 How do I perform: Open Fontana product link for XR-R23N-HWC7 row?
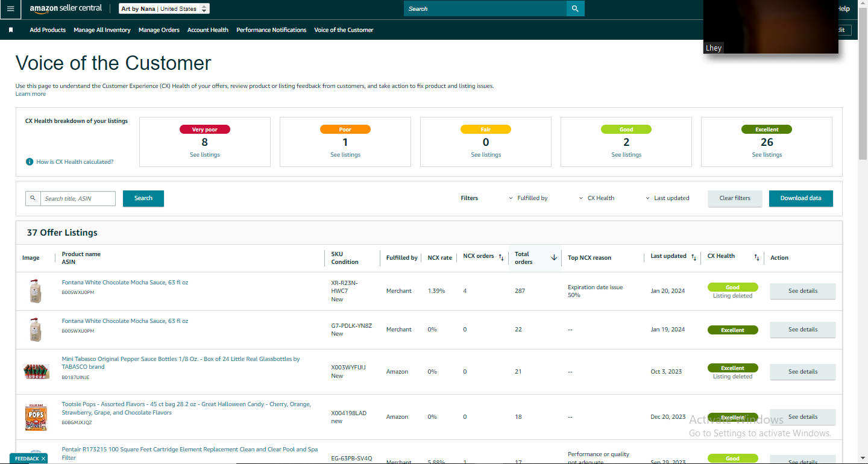click(x=125, y=283)
